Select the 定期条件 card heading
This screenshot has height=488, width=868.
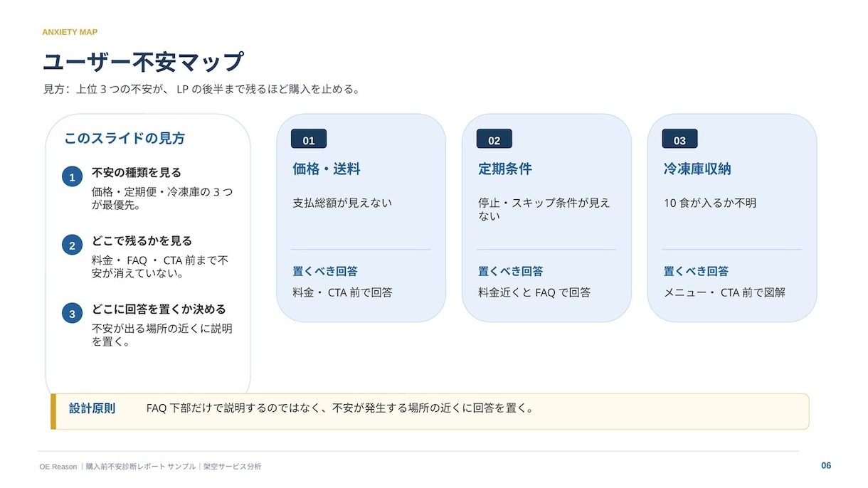tap(505, 169)
